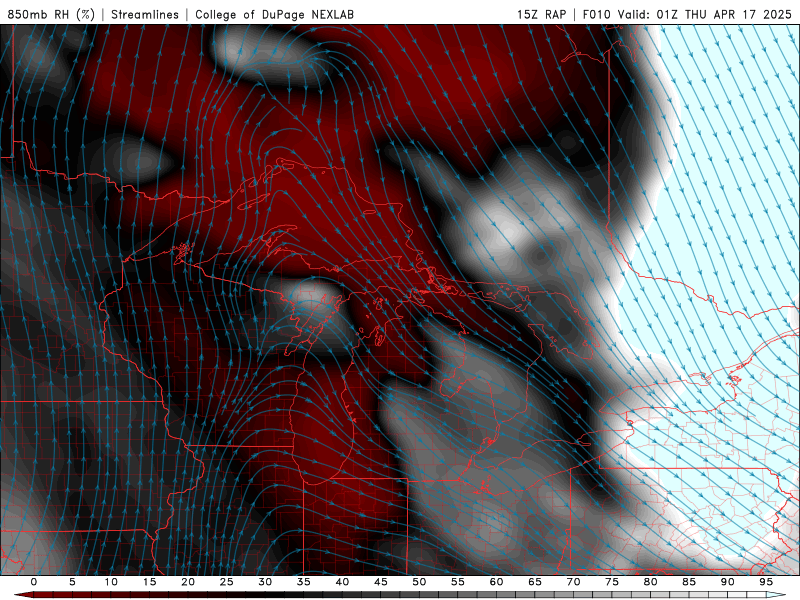This screenshot has height=600, width=800.
Task: Click the "850mb RH (%)" title text
Action: point(51,14)
